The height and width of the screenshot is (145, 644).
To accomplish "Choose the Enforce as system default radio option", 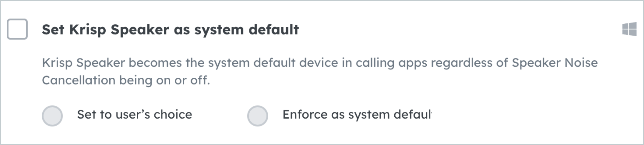I will click(258, 116).
